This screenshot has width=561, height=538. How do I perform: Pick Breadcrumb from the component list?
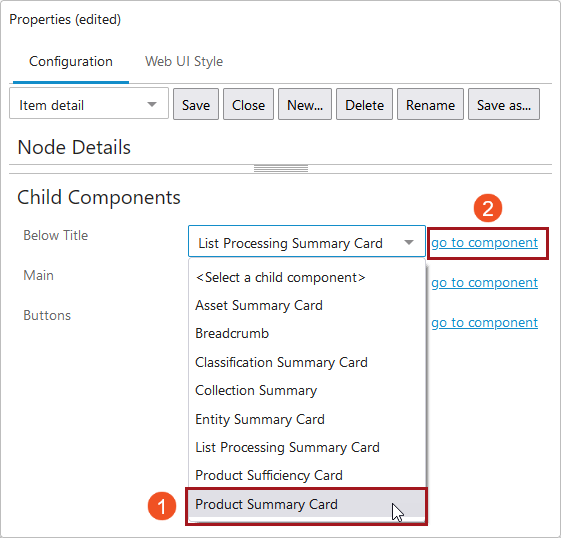(x=307, y=333)
